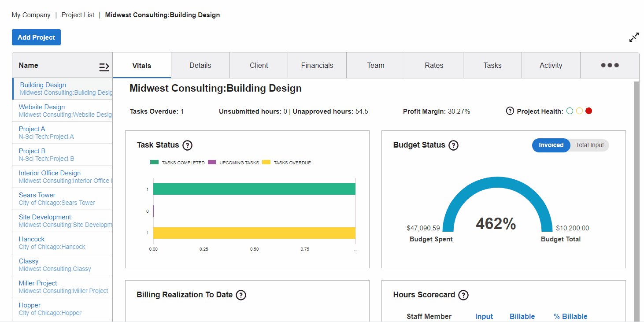
Task: Switch budget view to Total Input
Action: pos(589,145)
